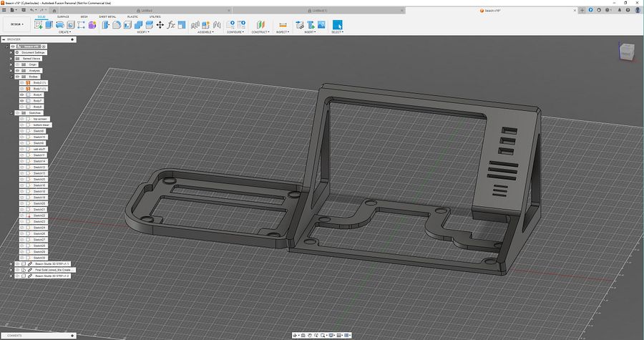Toggle visibility of Sketch22

22,215
